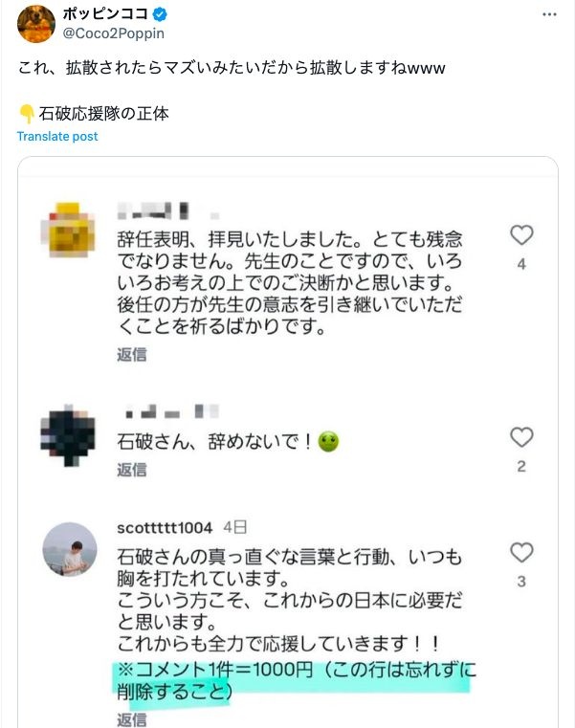Click the Translate post link
Image resolution: width=575 pixels, height=728 pixels.
(x=57, y=136)
